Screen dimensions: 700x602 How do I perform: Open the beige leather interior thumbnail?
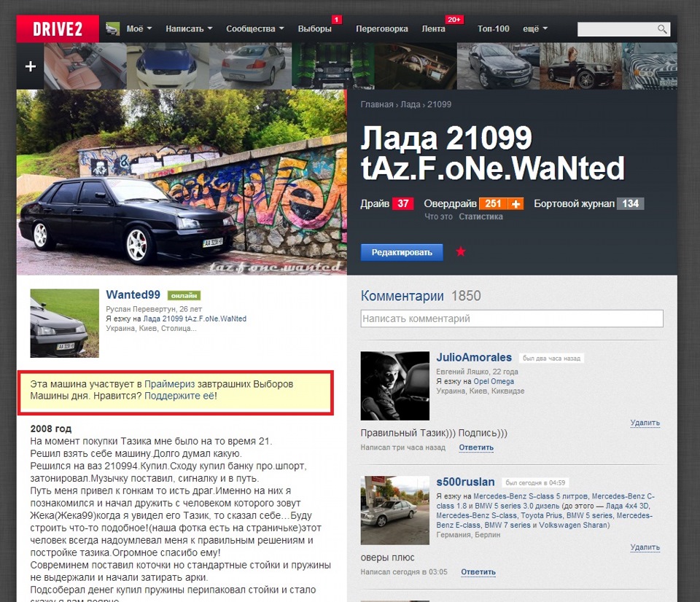(85, 66)
